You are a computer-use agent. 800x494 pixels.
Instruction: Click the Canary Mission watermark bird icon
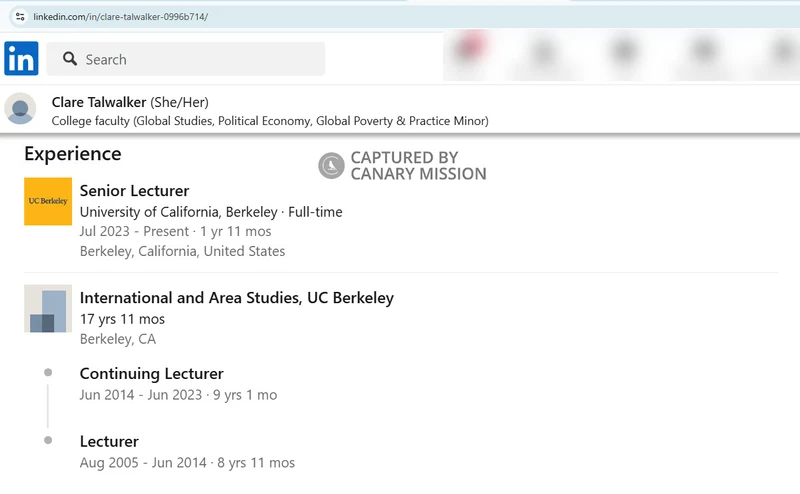(x=331, y=166)
